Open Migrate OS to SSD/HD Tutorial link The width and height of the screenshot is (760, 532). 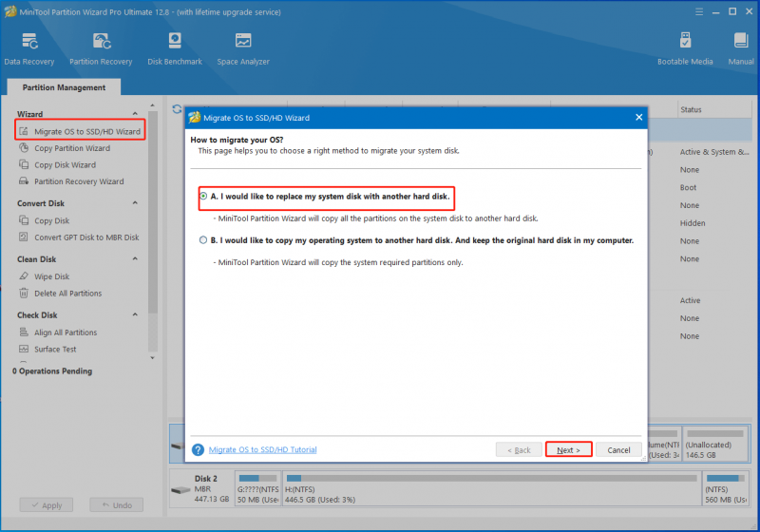tap(263, 449)
